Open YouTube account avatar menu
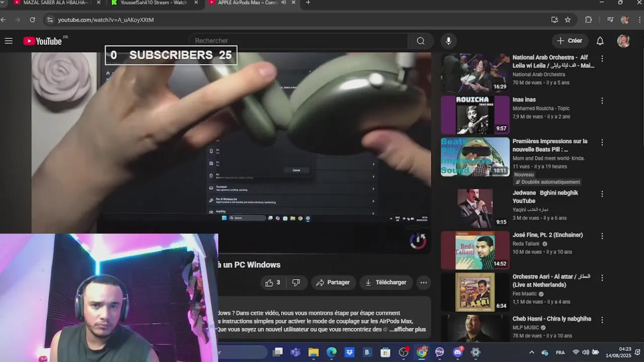 (623, 41)
